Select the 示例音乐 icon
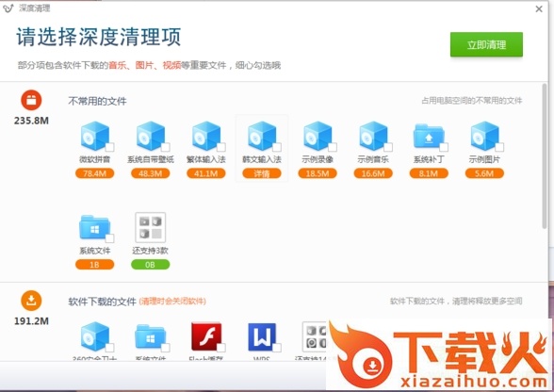 [373, 136]
